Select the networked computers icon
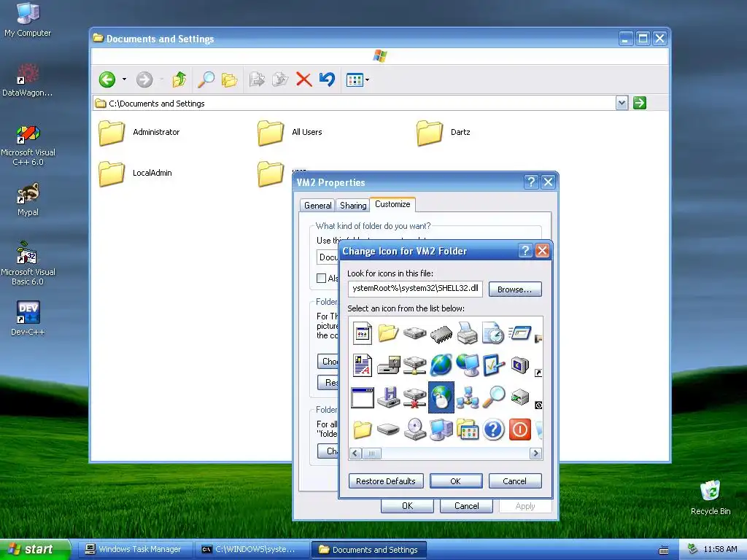This screenshot has width=747, height=560. [x=468, y=397]
